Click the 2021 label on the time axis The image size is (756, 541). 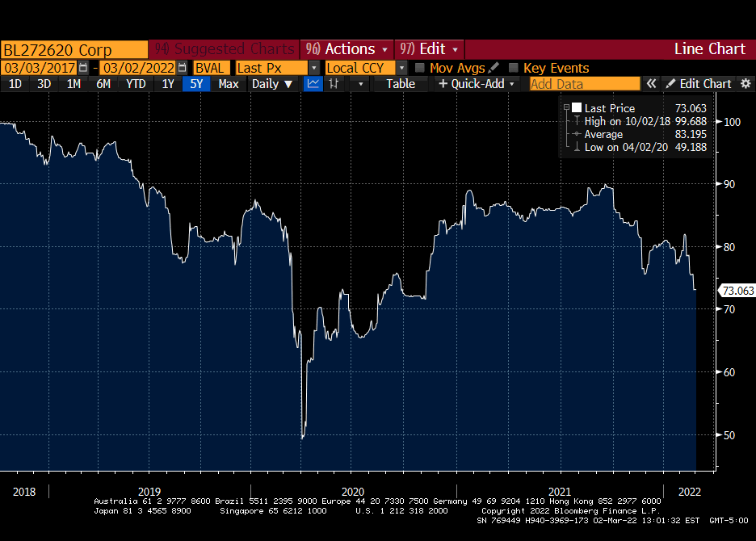coord(560,492)
